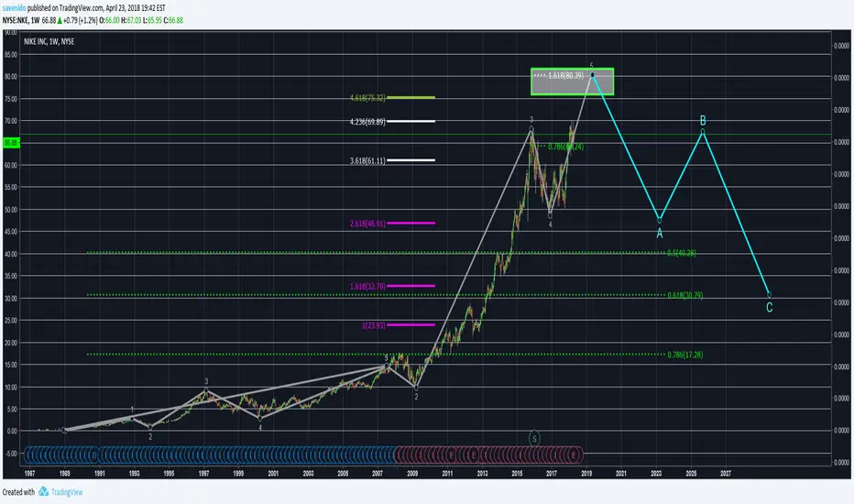The width and height of the screenshot is (854, 504).
Task: Click the 45.00 price axis label
Action: pyautogui.click(x=10, y=232)
